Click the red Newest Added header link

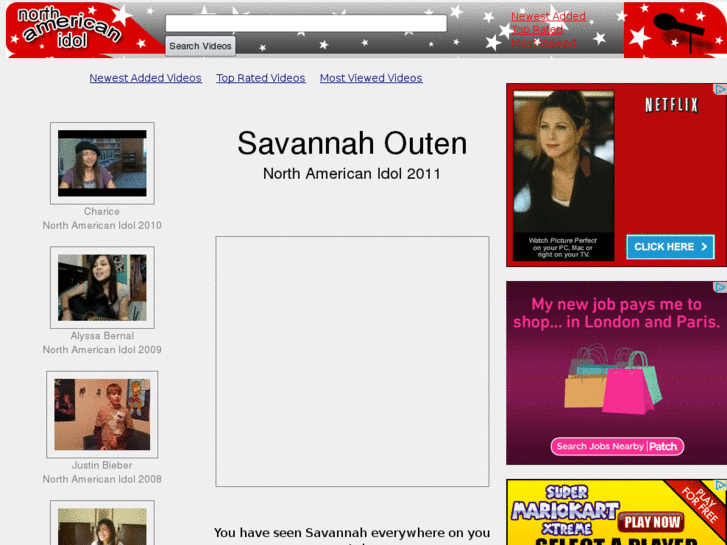pos(548,16)
